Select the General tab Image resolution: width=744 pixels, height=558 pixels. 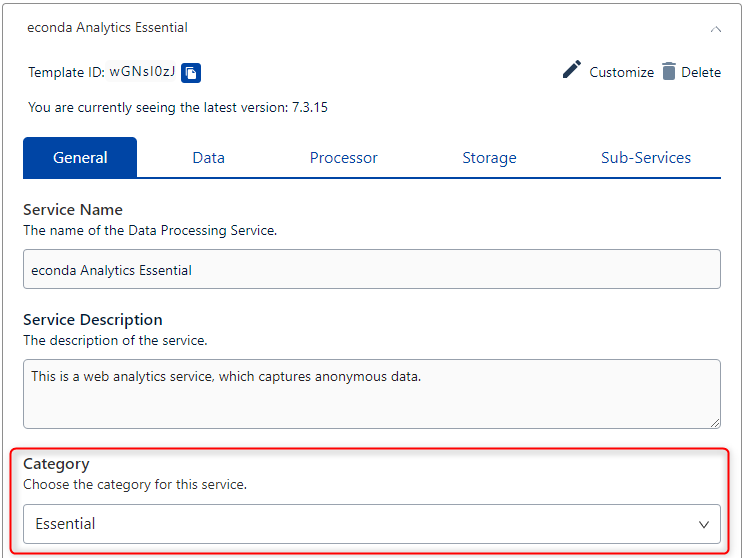coord(80,158)
